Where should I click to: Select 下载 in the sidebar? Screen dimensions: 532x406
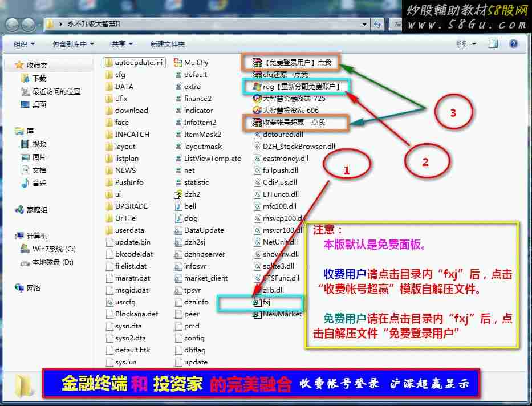coord(39,78)
